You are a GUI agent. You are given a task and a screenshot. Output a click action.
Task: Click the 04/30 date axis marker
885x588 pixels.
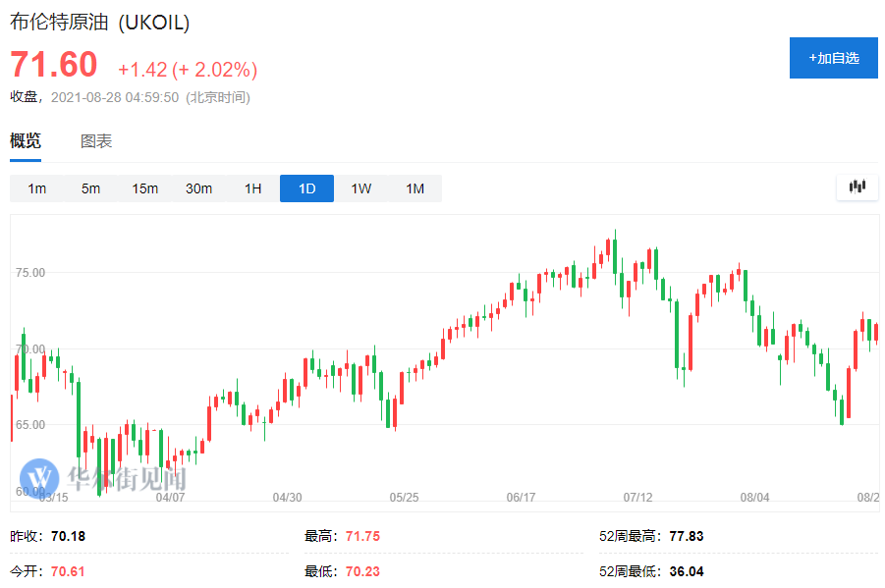287,498
